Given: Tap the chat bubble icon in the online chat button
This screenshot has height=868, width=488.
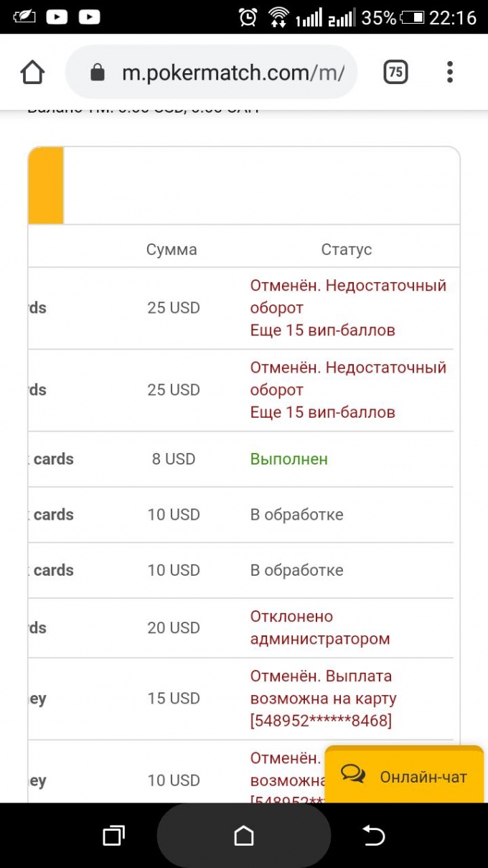Looking at the screenshot, I should click(x=353, y=775).
